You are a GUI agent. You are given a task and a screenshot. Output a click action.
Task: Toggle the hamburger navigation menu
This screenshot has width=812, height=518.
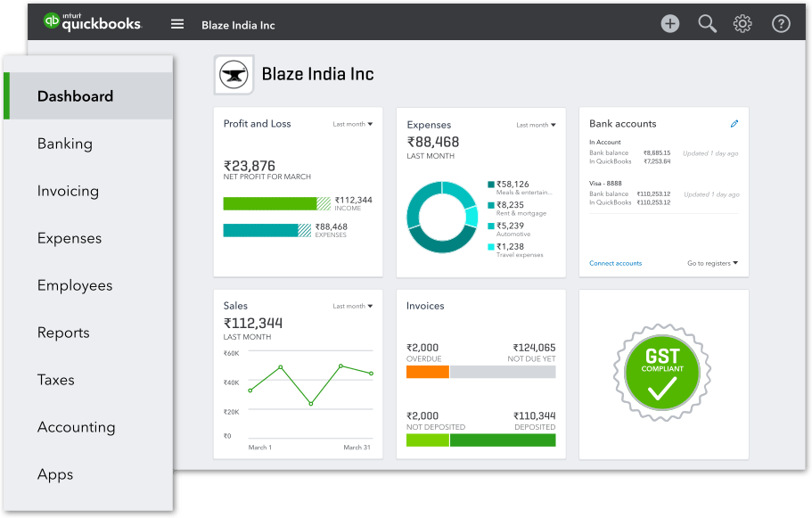pyautogui.click(x=177, y=24)
